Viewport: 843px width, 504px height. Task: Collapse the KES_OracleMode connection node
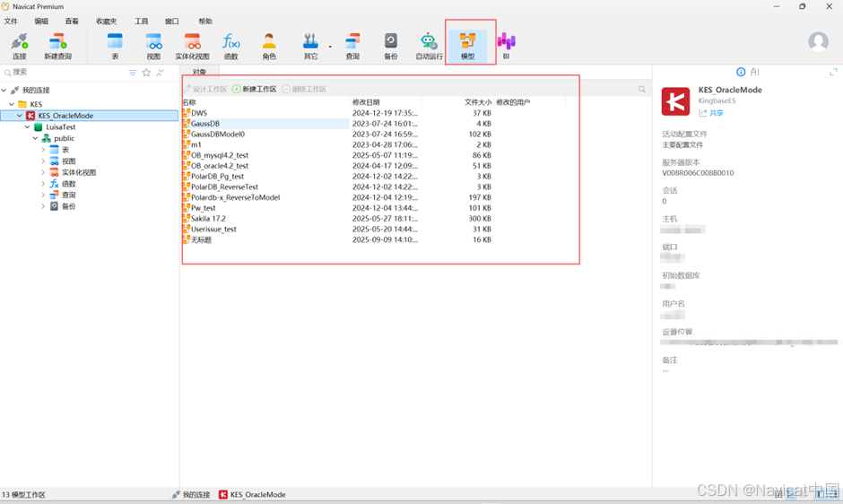click(20, 116)
